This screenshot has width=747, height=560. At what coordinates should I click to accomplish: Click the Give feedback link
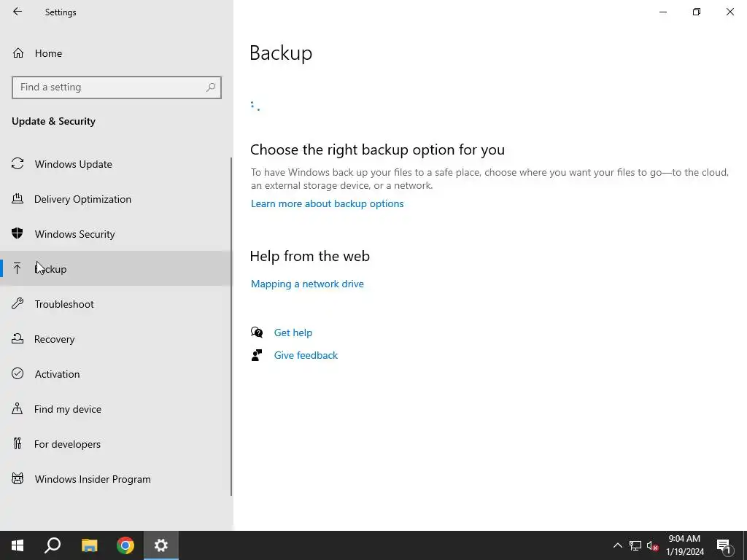click(306, 355)
